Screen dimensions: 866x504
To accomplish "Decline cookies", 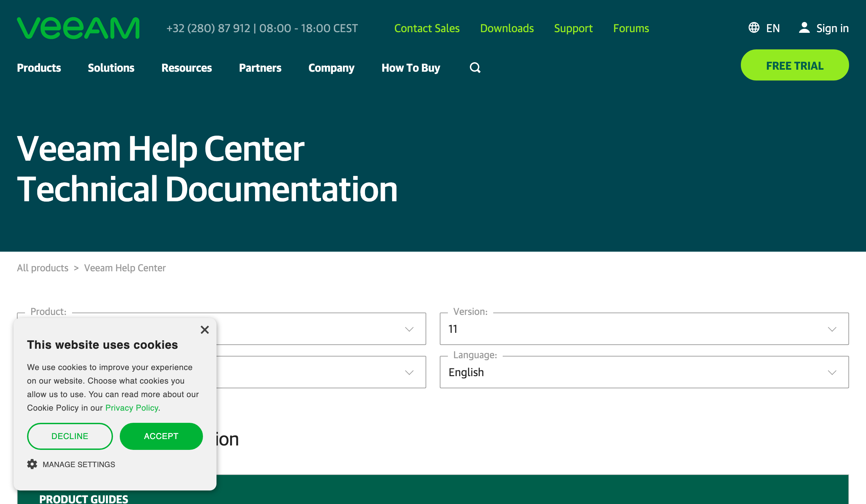I will click(x=70, y=436).
